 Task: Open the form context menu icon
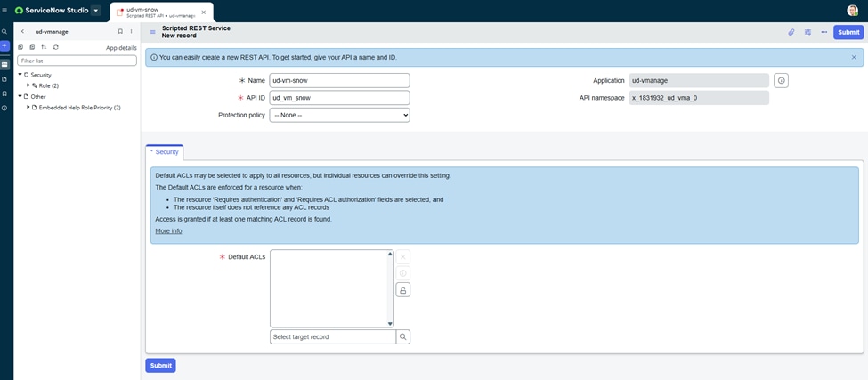coord(153,32)
